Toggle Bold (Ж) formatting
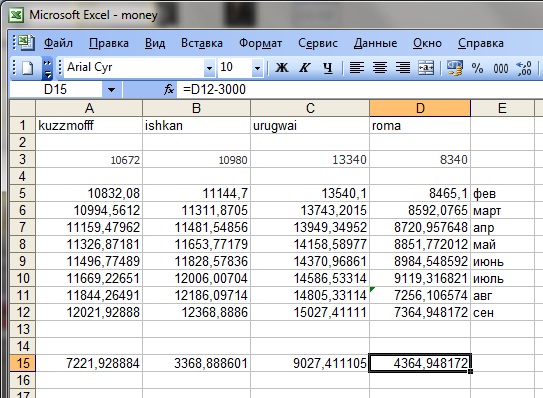 (282, 68)
